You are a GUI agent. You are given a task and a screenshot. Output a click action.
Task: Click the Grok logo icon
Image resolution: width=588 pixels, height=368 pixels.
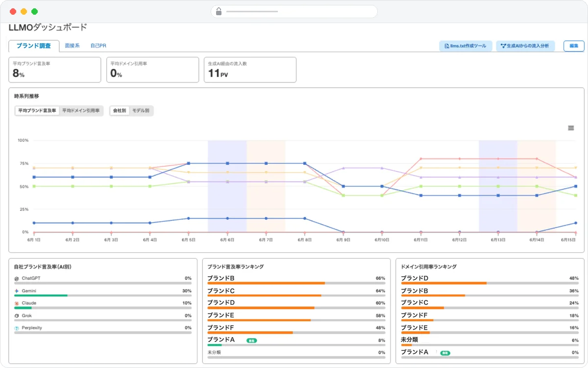(x=17, y=315)
